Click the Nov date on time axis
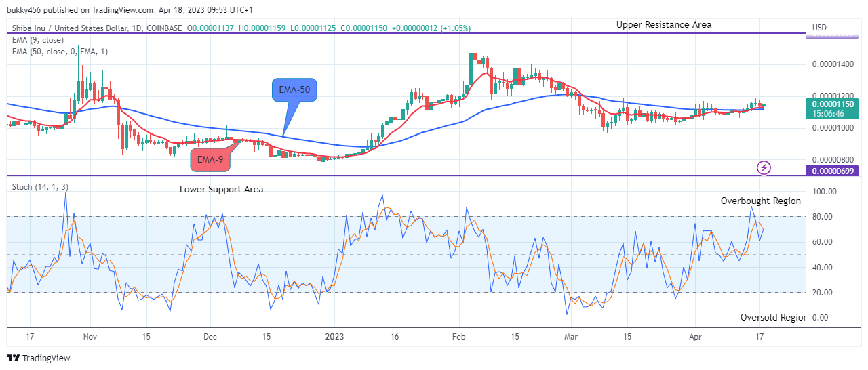The height and width of the screenshot is (370, 868). coord(90,336)
